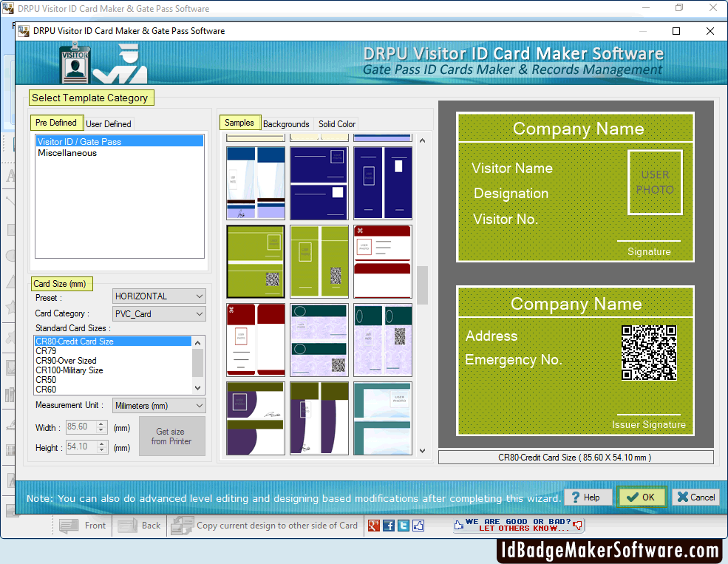Viewport: 728px width, 564px height.
Task: Click the card sizes list scroll down arrow
Action: click(x=198, y=388)
